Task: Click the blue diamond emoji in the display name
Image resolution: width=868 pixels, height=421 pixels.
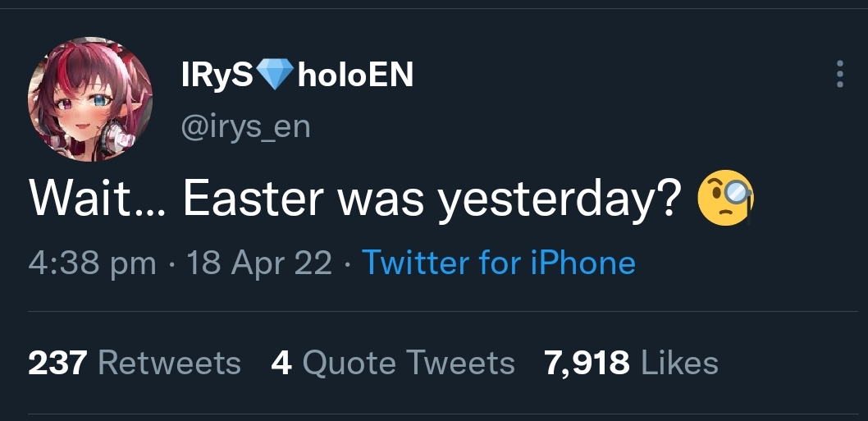Action: tap(275, 76)
